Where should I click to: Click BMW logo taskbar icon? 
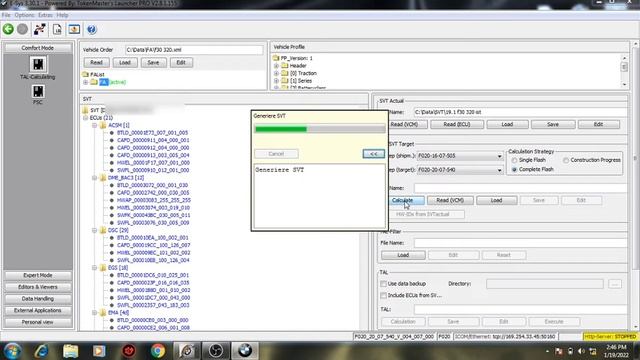click(245, 351)
